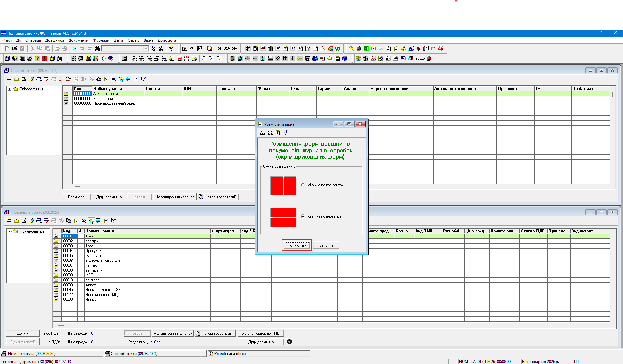623x364 pixels.
Task: Switch to Співробітники window tab at bottom
Action: point(134,354)
